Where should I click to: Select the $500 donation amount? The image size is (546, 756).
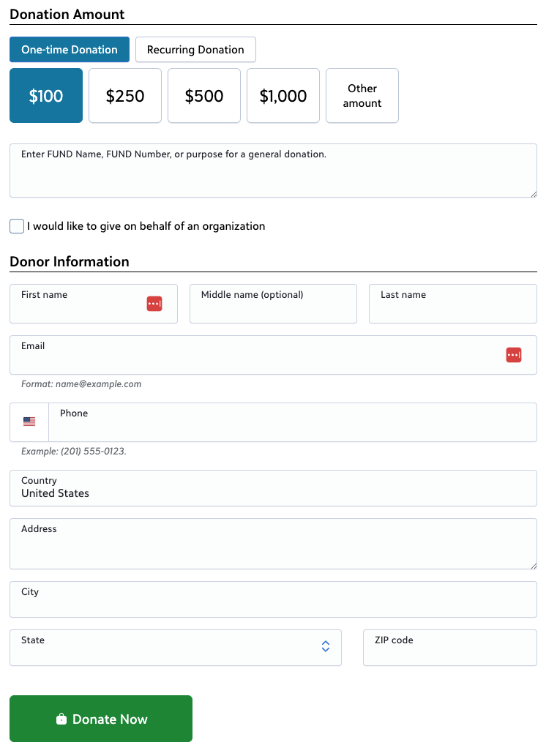pos(204,95)
